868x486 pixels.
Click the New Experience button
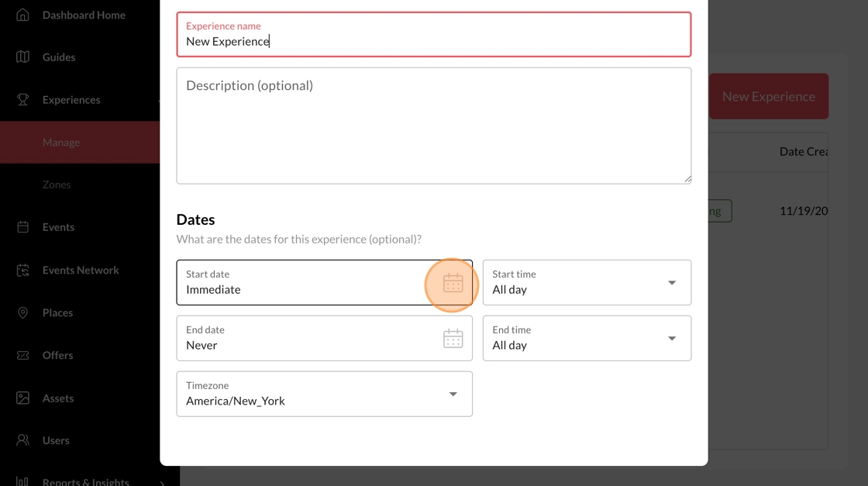click(768, 97)
